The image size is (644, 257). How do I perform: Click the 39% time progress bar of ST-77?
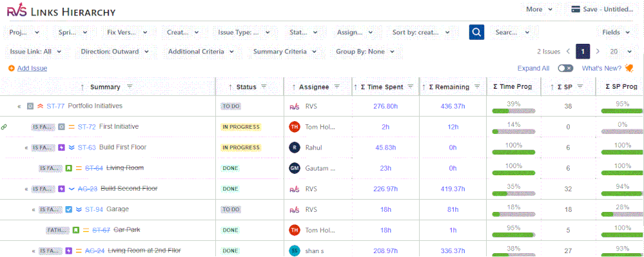pos(513,111)
